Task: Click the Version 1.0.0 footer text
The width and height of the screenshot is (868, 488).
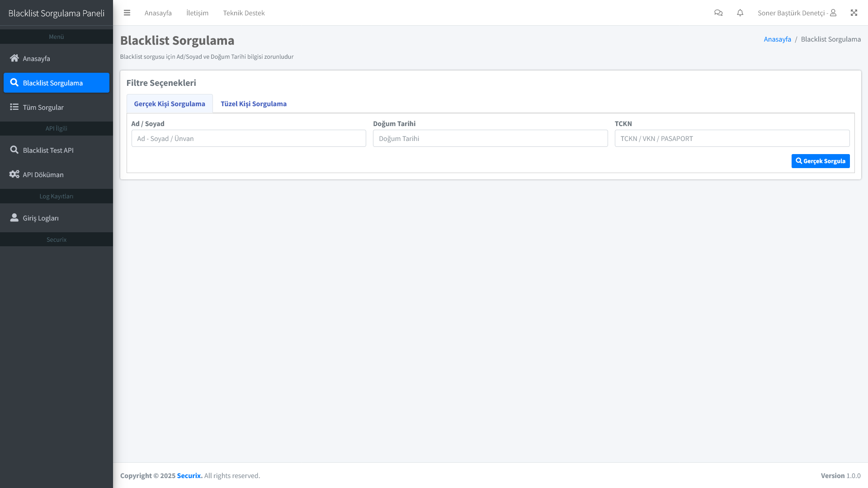Action: coord(841,475)
